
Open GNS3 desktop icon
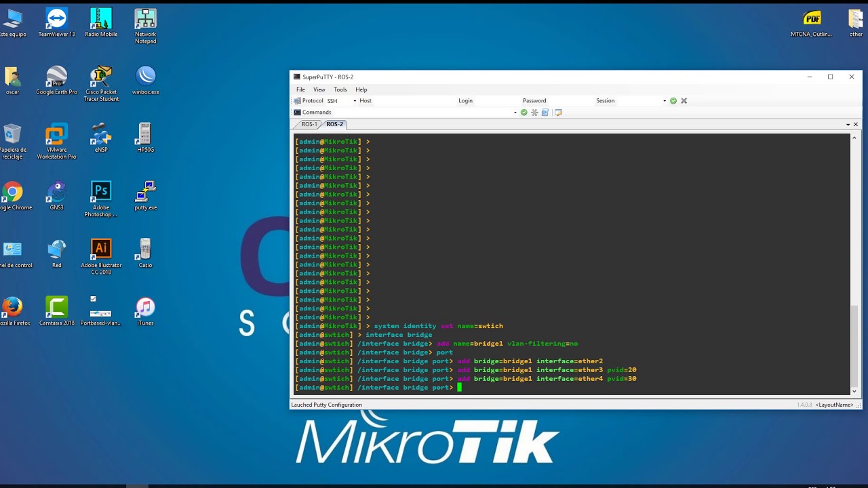click(57, 196)
